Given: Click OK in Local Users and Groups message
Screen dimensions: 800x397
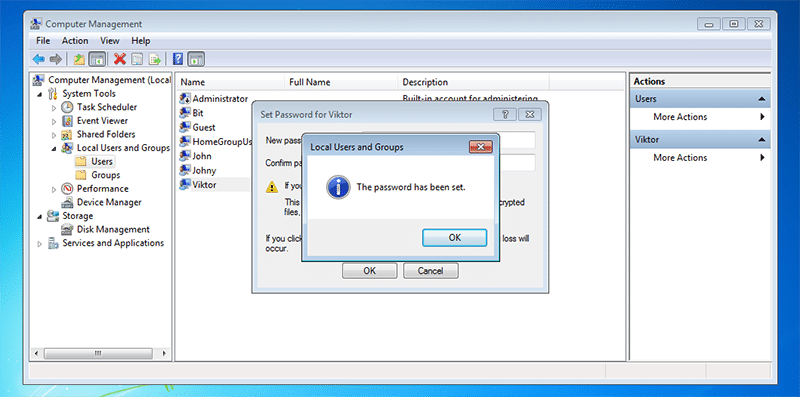Looking at the screenshot, I should [x=455, y=238].
